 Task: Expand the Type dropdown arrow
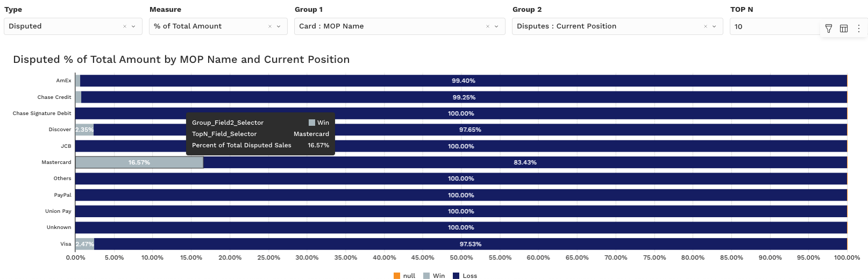coord(133,26)
